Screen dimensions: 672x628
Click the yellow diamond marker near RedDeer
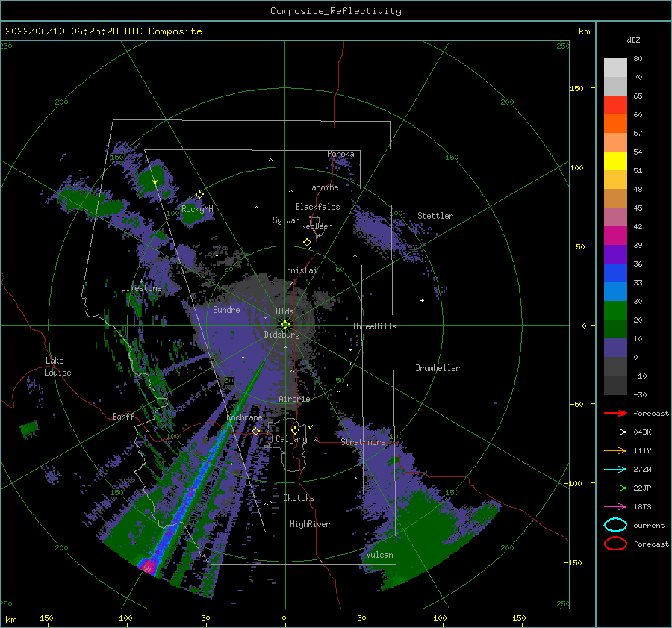pos(308,242)
